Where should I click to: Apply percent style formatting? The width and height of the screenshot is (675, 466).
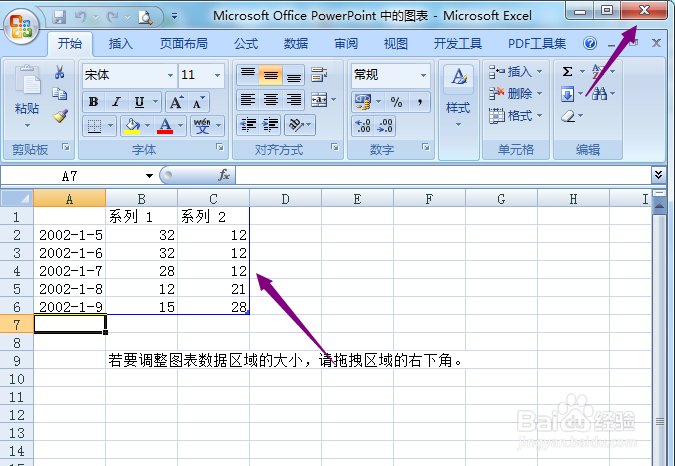[396, 102]
